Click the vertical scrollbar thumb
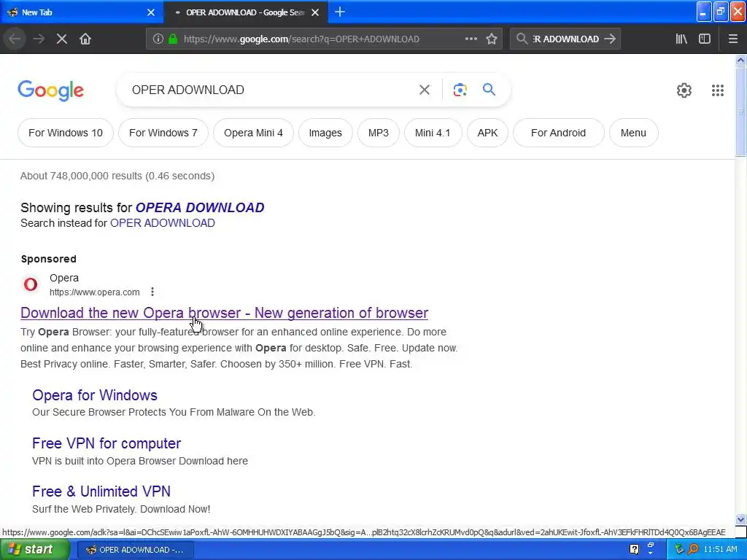Screen dimensions: 747x560 pyautogui.click(x=740, y=111)
